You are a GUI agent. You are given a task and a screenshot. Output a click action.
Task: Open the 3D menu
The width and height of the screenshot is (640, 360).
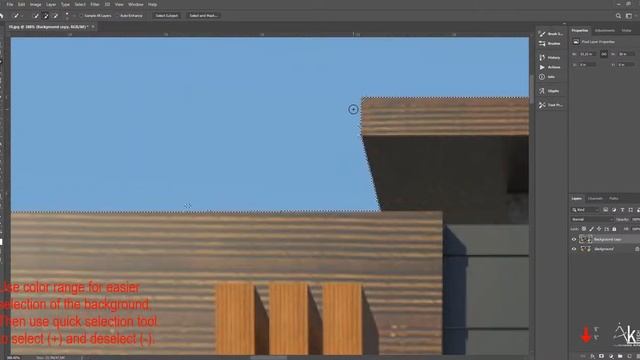[x=107, y=4]
